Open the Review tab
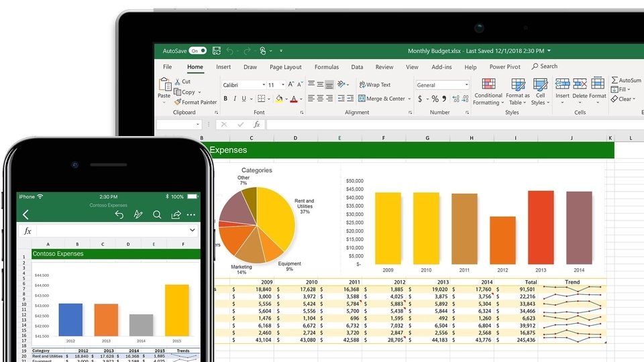644x362 pixels. pyautogui.click(x=384, y=67)
